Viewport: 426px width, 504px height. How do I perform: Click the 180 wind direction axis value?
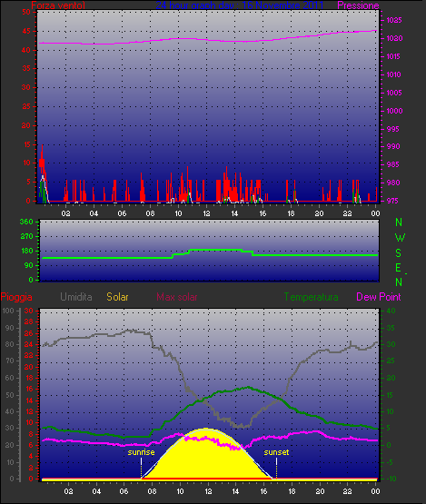[x=26, y=251]
